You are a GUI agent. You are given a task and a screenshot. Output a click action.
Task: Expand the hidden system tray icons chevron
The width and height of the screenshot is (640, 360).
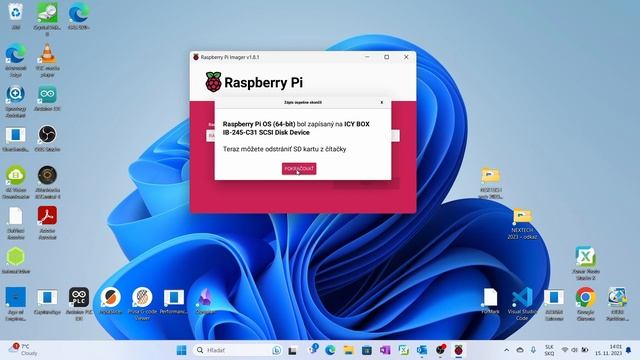[507, 350]
